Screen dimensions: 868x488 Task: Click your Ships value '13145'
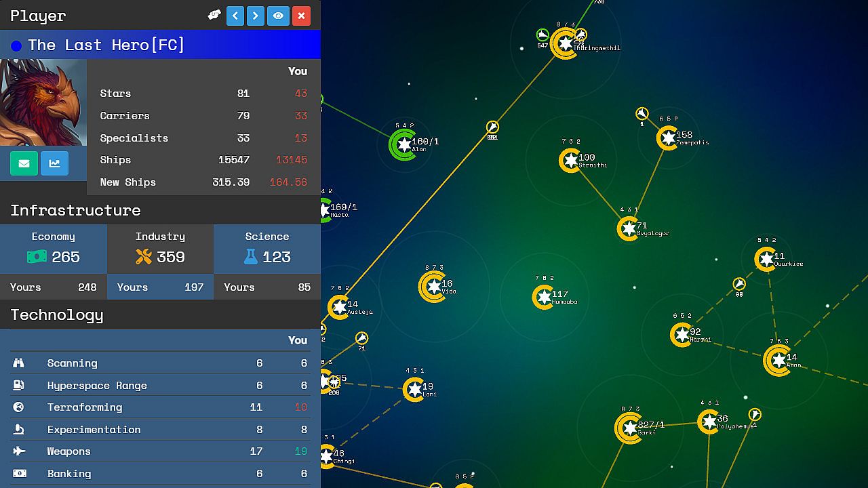(x=292, y=160)
